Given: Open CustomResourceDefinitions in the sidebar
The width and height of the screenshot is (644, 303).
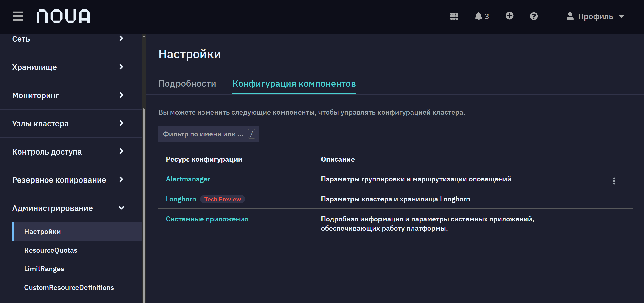Looking at the screenshot, I should pyautogui.click(x=69, y=287).
